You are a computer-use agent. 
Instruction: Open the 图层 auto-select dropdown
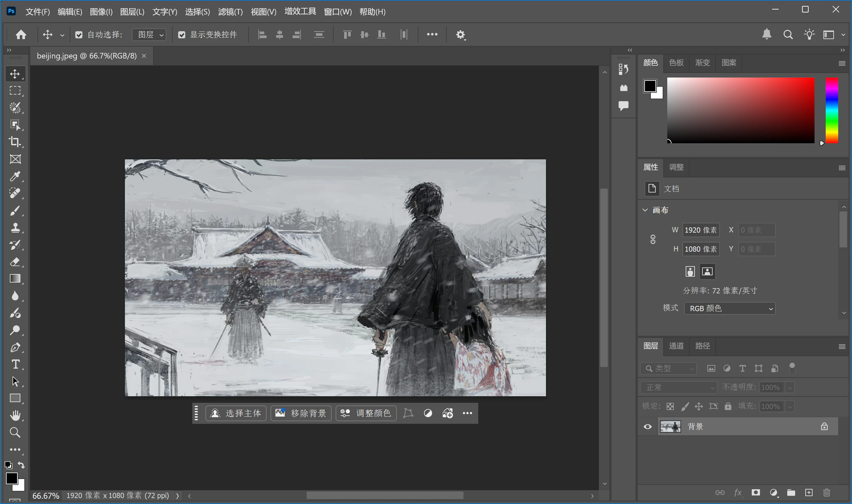(149, 34)
